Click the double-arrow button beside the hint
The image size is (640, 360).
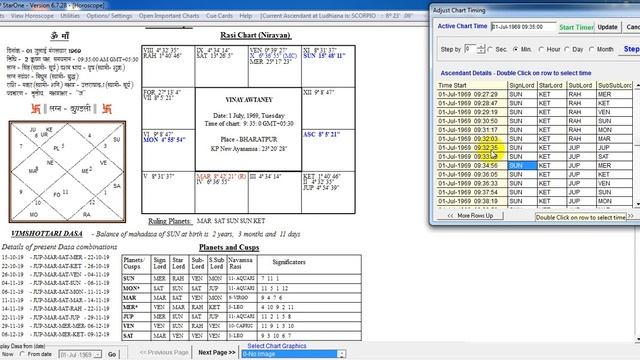(631, 216)
